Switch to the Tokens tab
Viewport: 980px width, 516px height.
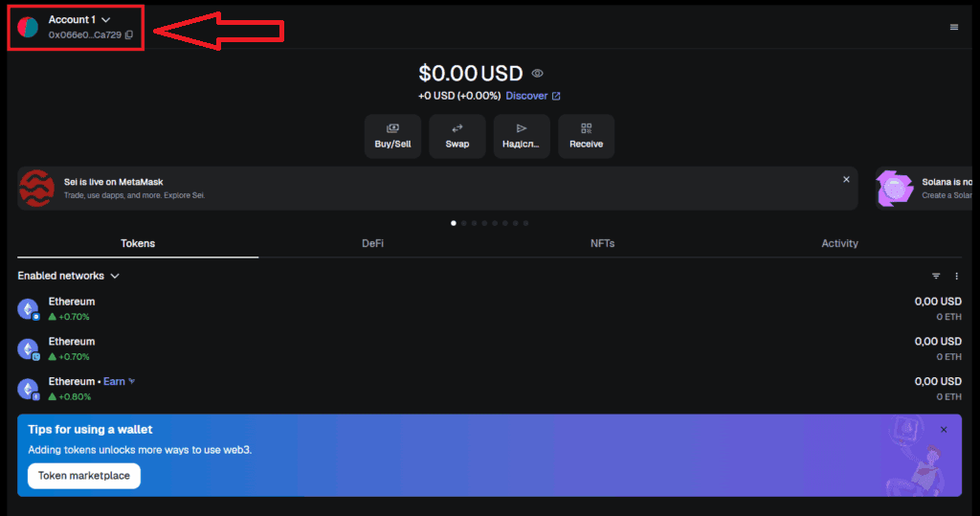click(x=138, y=243)
